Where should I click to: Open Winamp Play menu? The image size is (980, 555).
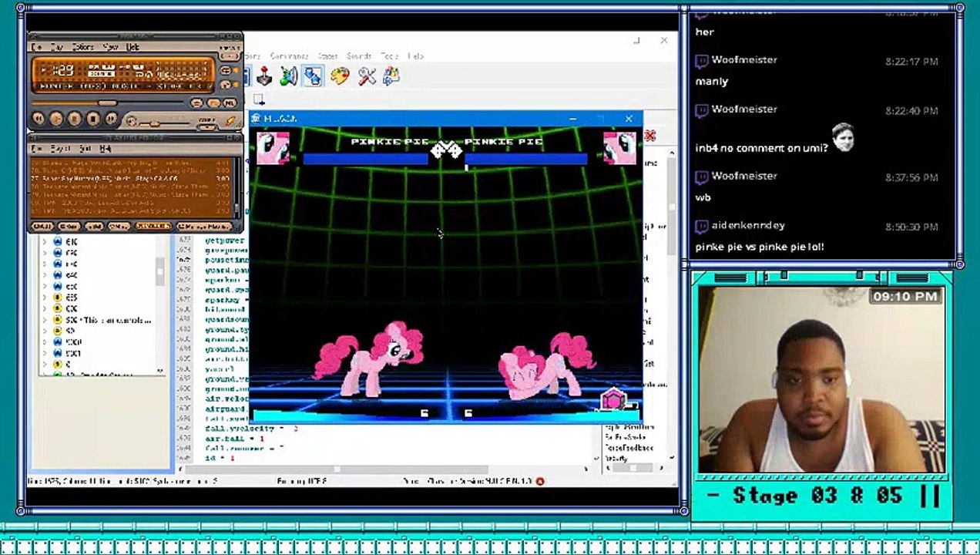[57, 47]
